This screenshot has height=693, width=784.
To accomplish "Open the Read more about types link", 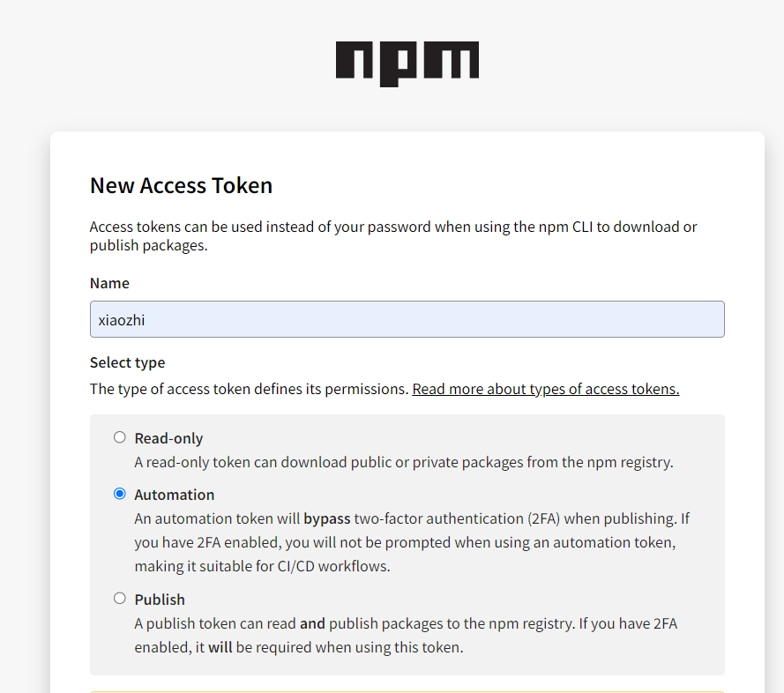I will click(x=545, y=389).
